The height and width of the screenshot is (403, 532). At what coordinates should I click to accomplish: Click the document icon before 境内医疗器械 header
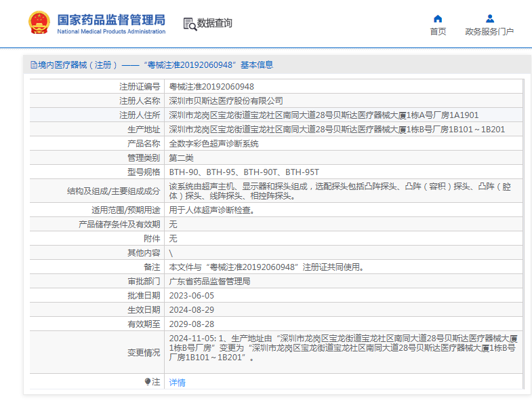(x=33, y=65)
